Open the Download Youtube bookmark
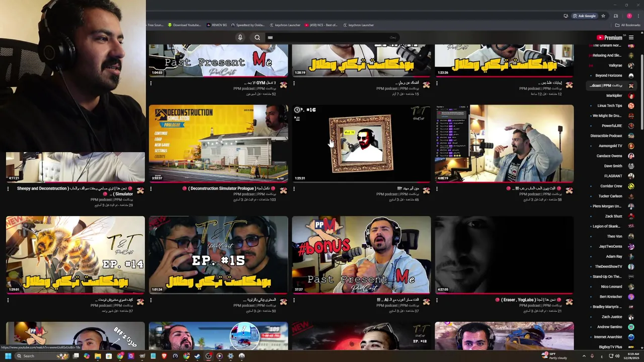 [x=184, y=25]
